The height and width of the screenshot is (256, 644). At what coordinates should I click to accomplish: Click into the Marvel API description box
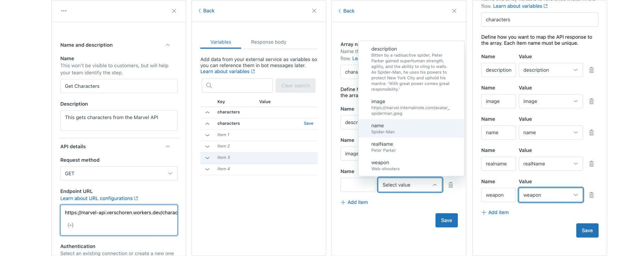point(119,121)
